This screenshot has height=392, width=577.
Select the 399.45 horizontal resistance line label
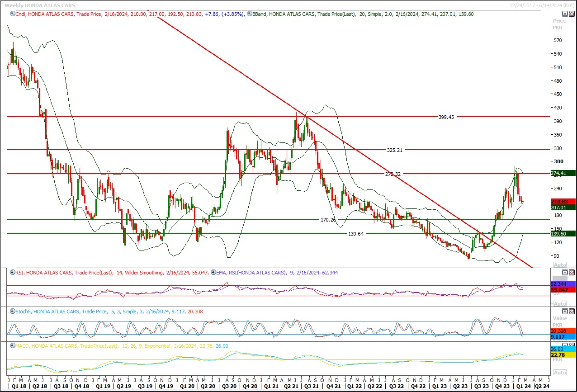(x=446, y=117)
